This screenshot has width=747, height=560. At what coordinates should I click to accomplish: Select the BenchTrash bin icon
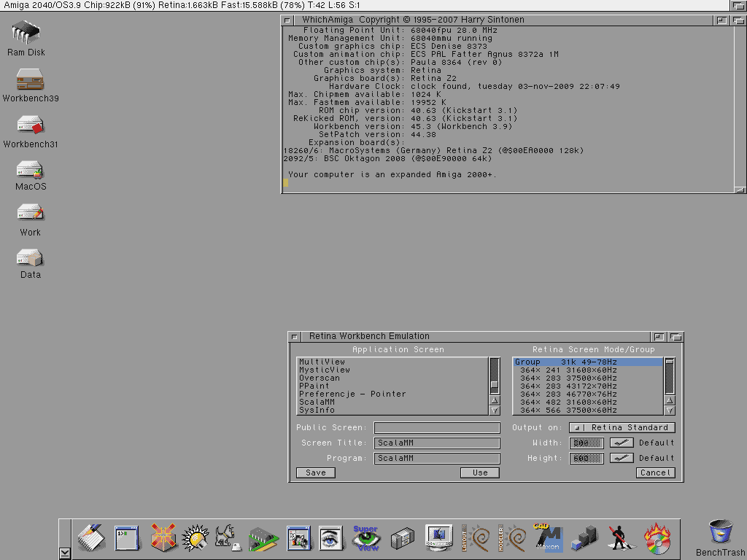pos(720,532)
